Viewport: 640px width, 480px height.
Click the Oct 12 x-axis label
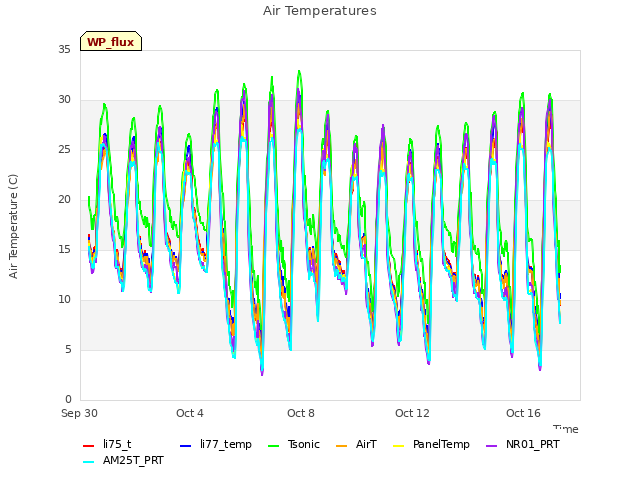coord(412,413)
